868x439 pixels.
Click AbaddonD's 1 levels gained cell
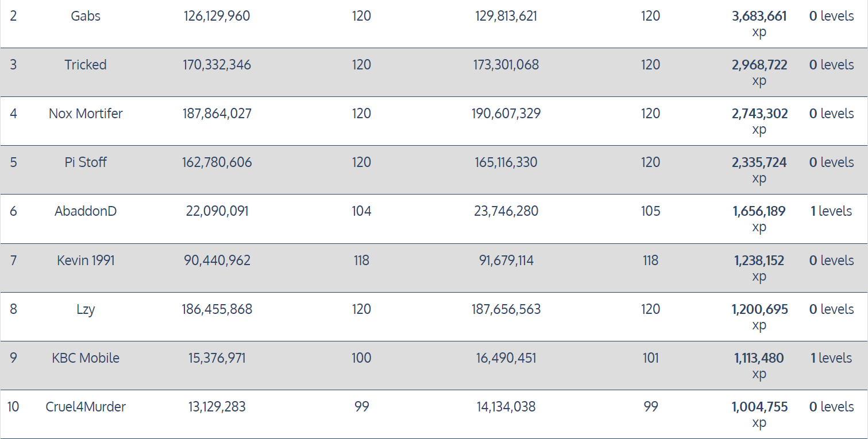click(x=831, y=211)
